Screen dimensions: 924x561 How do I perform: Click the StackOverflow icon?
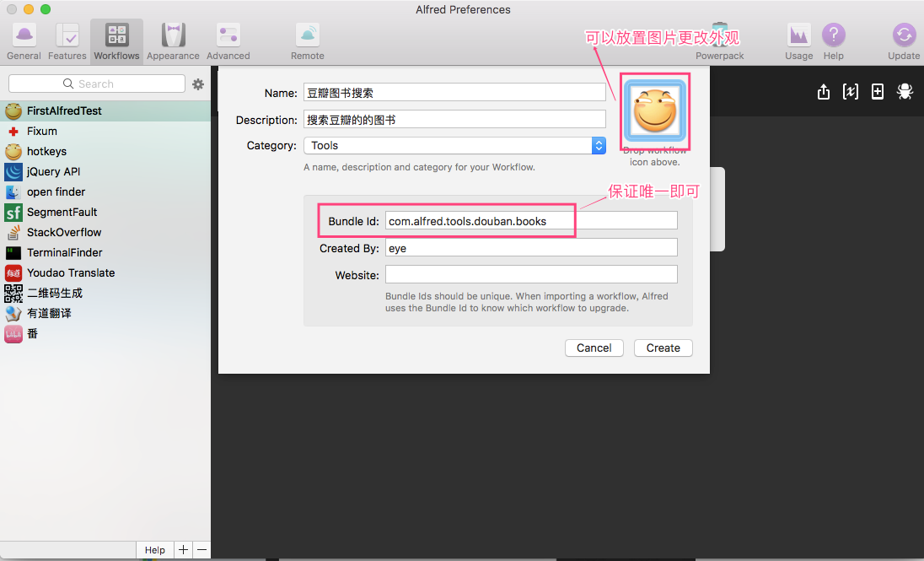click(x=13, y=233)
